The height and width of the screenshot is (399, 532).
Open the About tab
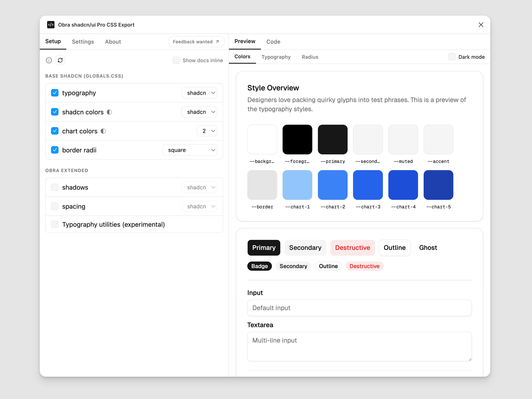tap(113, 42)
